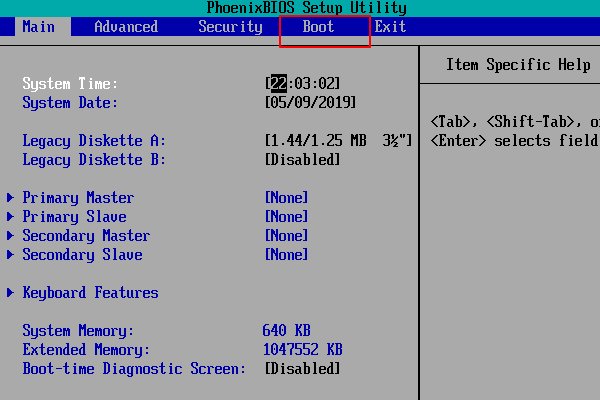
Task: Select the Primary Slave None value
Action: [x=287, y=216]
